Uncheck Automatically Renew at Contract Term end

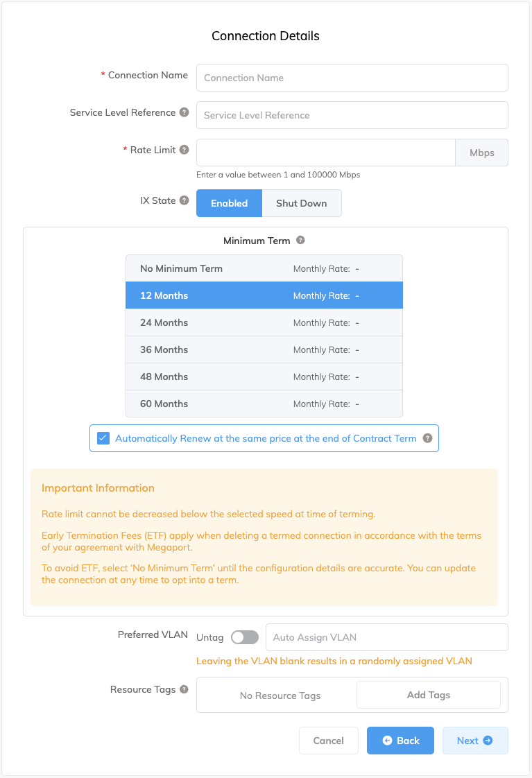click(x=103, y=438)
